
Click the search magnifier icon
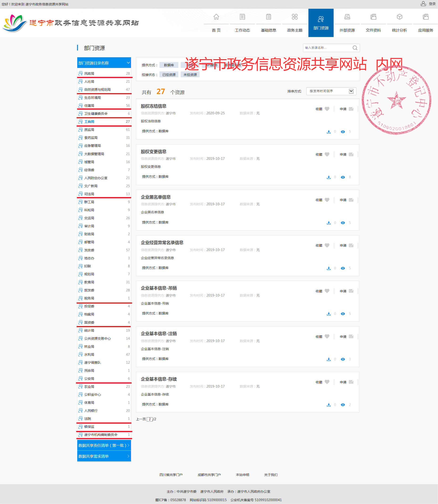[x=355, y=48]
